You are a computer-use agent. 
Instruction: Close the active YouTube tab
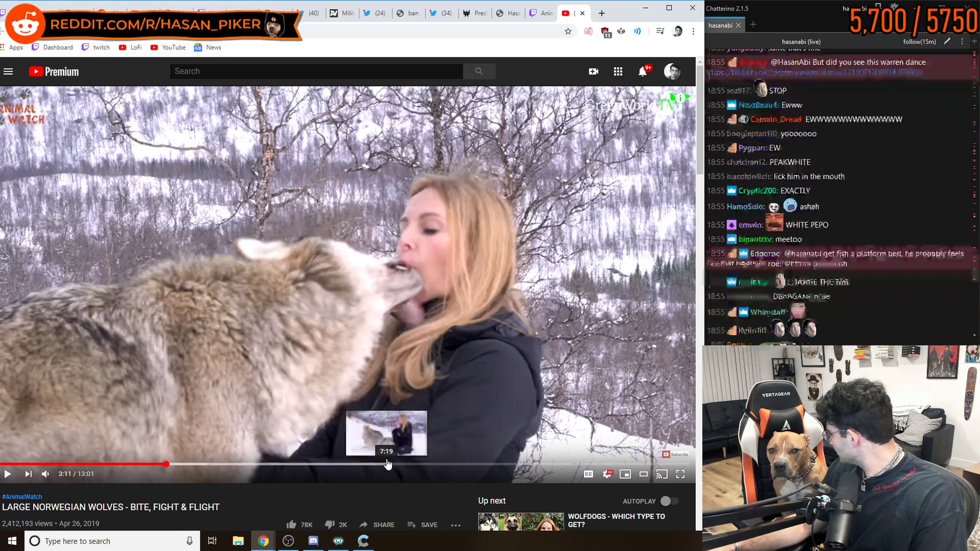pyautogui.click(x=582, y=13)
